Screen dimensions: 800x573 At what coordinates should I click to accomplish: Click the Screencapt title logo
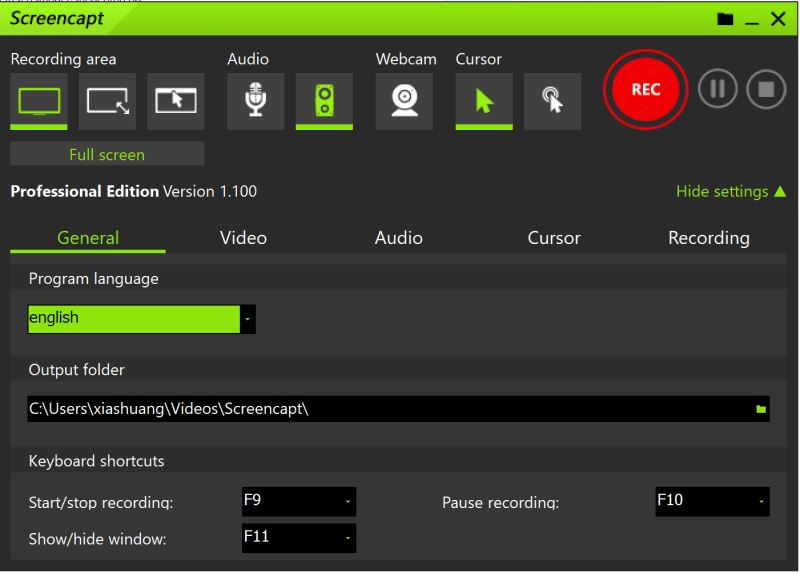coord(57,19)
